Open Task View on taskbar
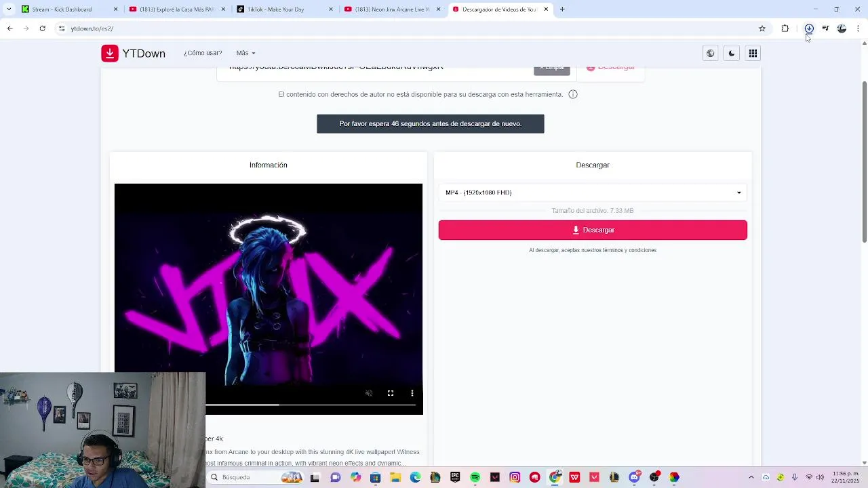This screenshot has width=868, height=488. coord(315,477)
